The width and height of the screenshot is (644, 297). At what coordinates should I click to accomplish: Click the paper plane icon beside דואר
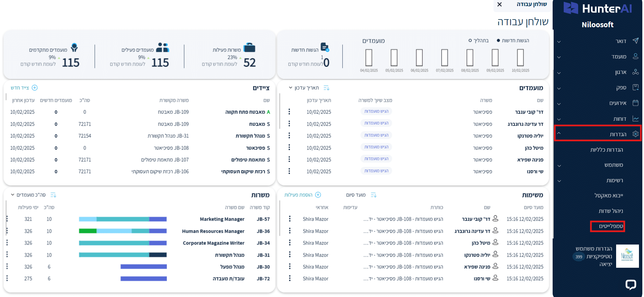click(x=635, y=41)
